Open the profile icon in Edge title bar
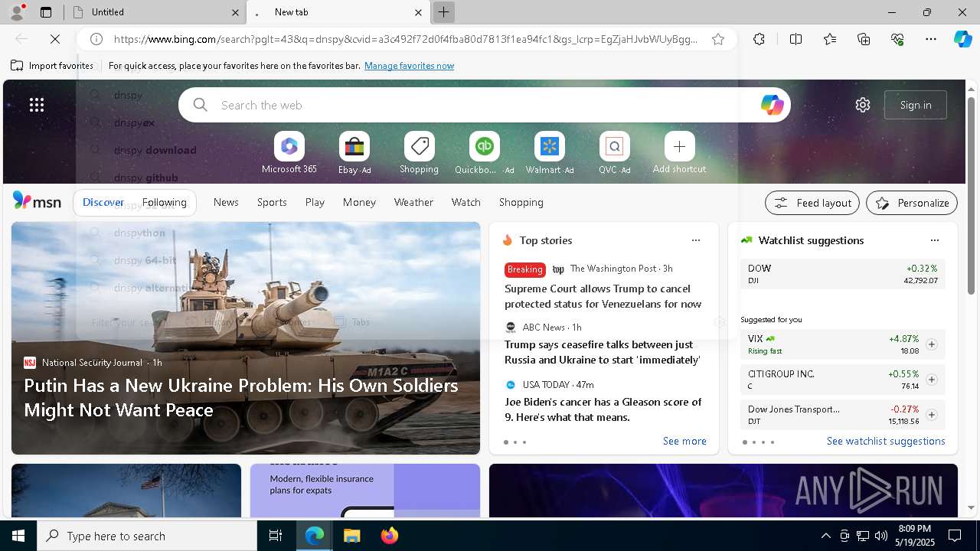Image resolution: width=980 pixels, height=551 pixels. (x=16, y=12)
